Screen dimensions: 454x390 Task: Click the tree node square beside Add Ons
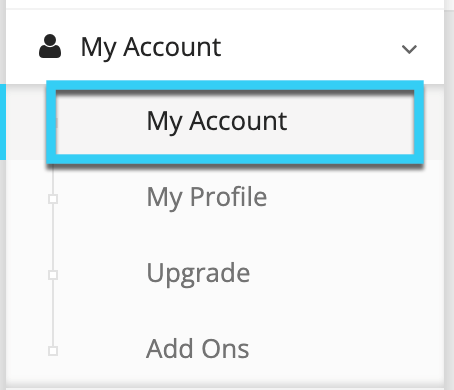pos(53,351)
